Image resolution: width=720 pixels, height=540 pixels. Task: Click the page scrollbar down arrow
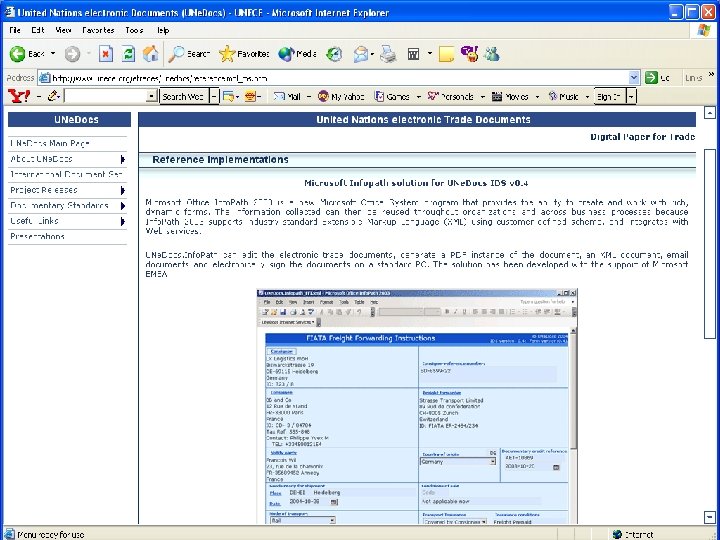pyautogui.click(x=709, y=518)
